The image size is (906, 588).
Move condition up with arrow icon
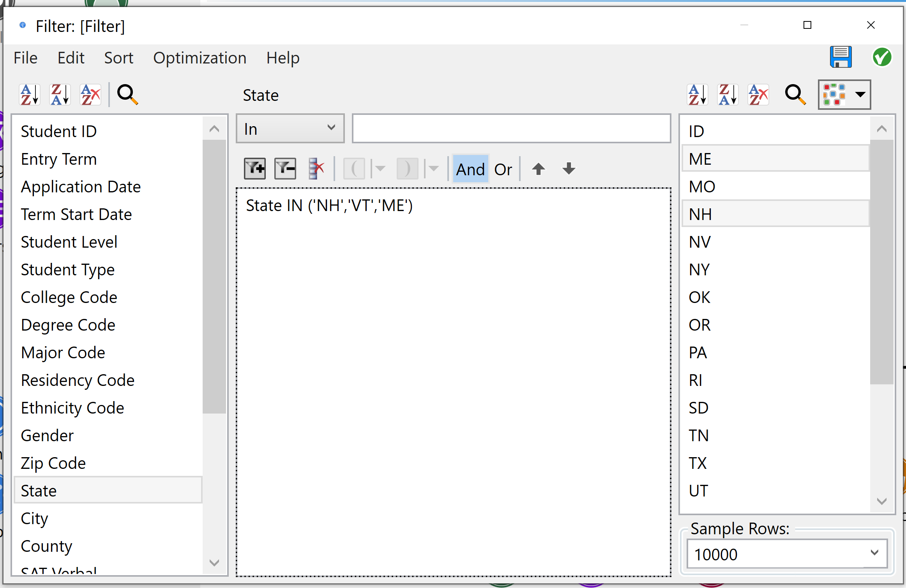point(538,169)
